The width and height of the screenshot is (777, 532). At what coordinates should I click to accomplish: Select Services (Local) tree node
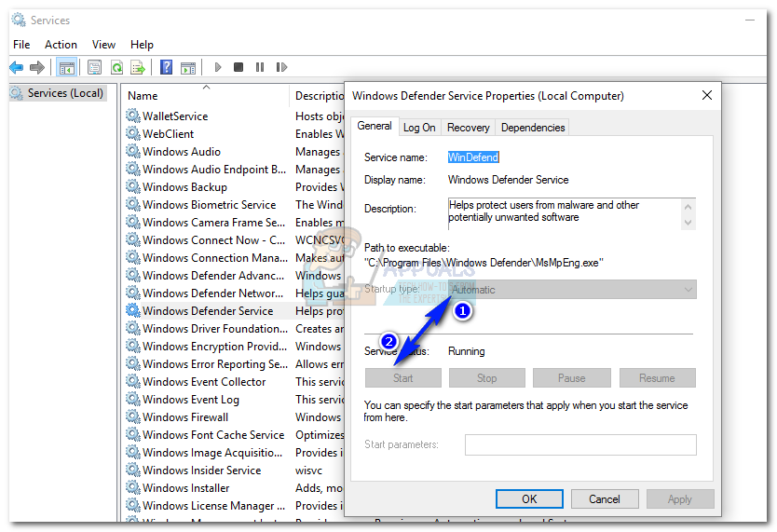[58, 93]
